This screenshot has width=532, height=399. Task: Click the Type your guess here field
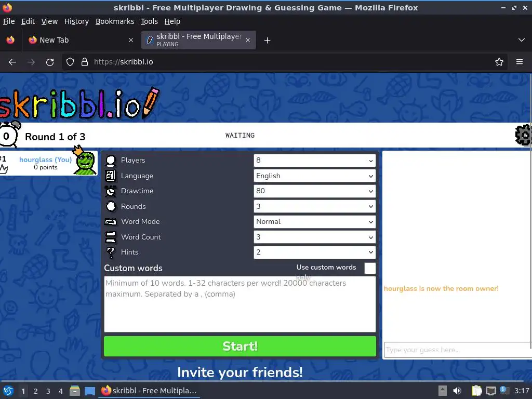pos(458,350)
